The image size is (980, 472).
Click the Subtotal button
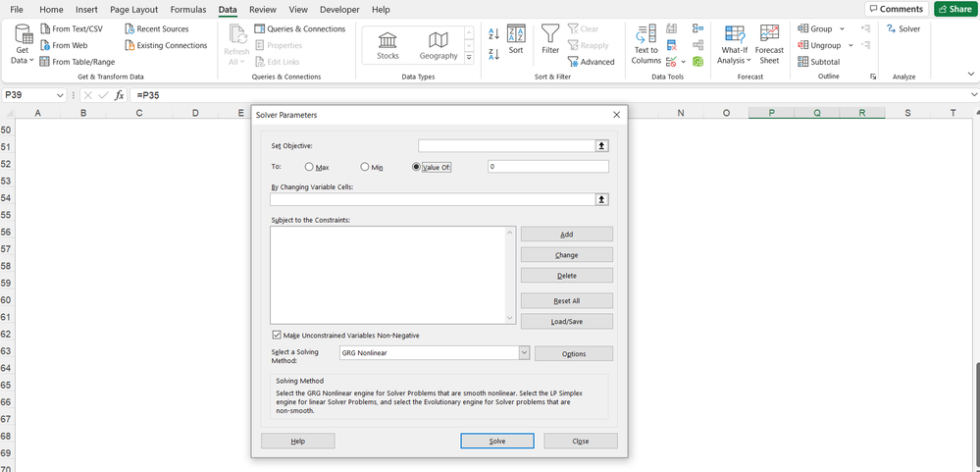[819, 61]
